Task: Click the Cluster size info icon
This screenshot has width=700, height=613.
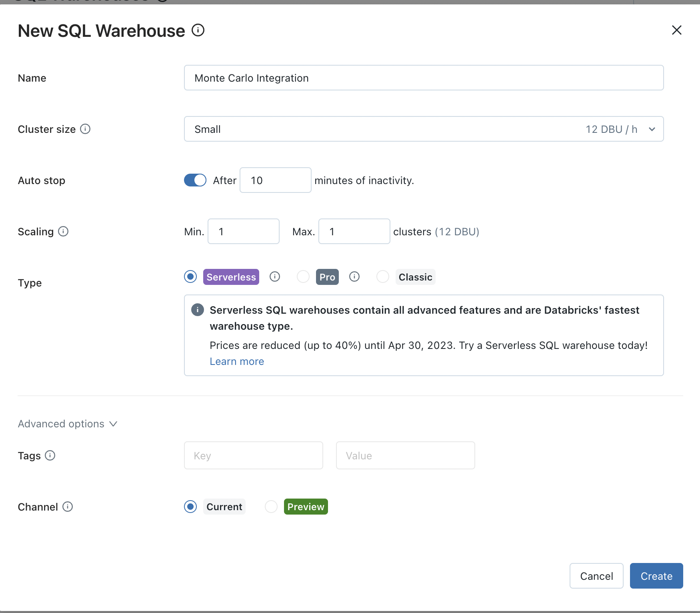Action: tap(85, 129)
